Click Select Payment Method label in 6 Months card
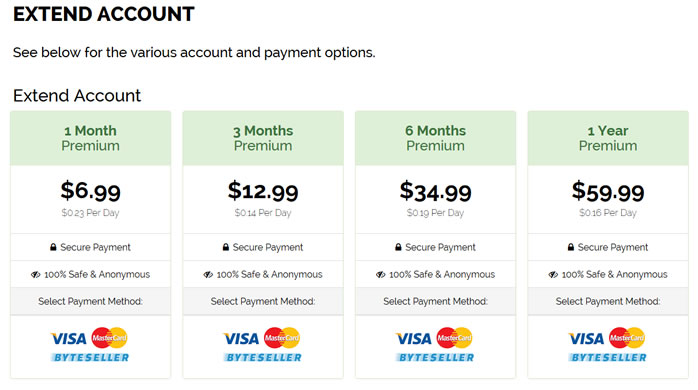This screenshot has width=698, height=390. [435, 301]
